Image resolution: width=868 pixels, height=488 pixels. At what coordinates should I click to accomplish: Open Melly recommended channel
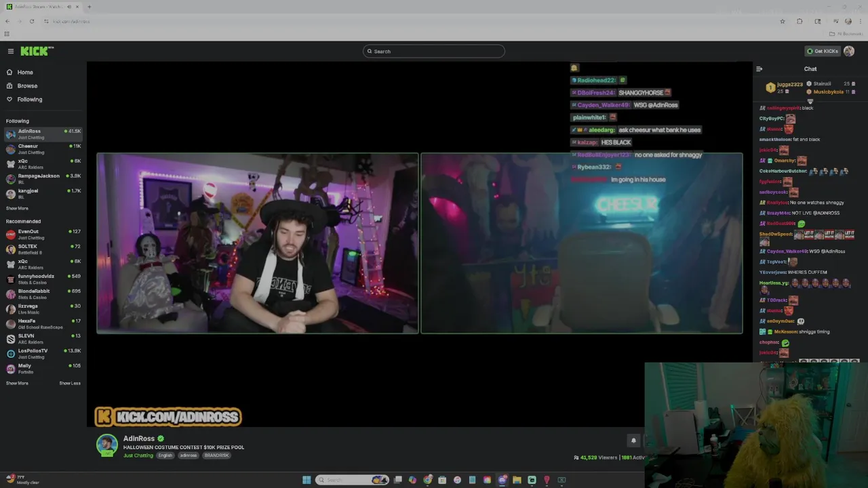(x=43, y=369)
